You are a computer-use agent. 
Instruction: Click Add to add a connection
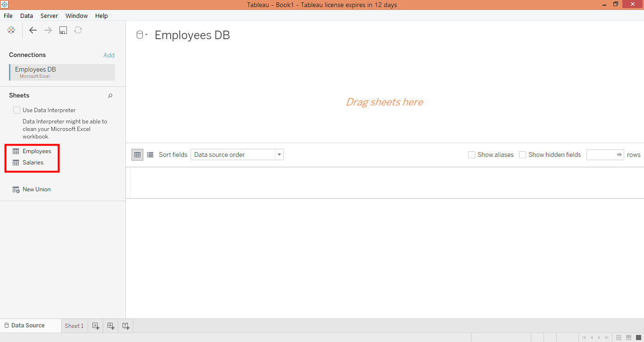tap(109, 55)
